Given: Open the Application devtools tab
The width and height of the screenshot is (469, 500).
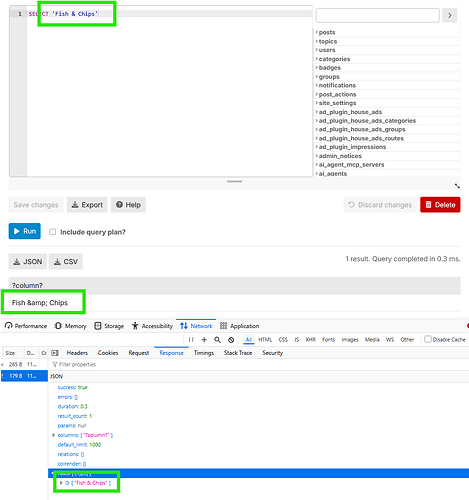Looking at the screenshot, I should (x=239, y=326).
